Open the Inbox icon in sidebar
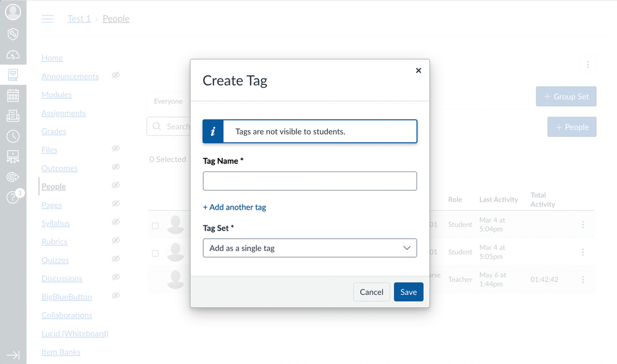 tap(13, 115)
